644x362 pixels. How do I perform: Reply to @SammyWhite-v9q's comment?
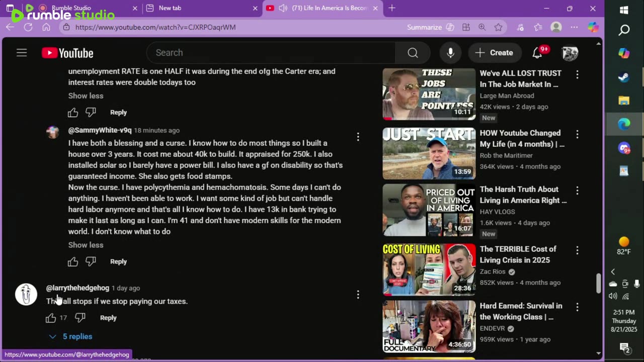[x=118, y=261]
